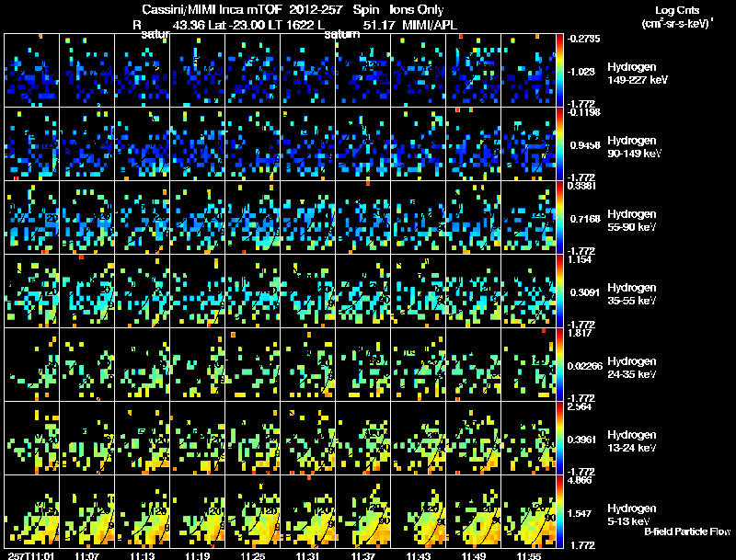
Task: Click the '11:25' time label
Action: tap(252, 555)
